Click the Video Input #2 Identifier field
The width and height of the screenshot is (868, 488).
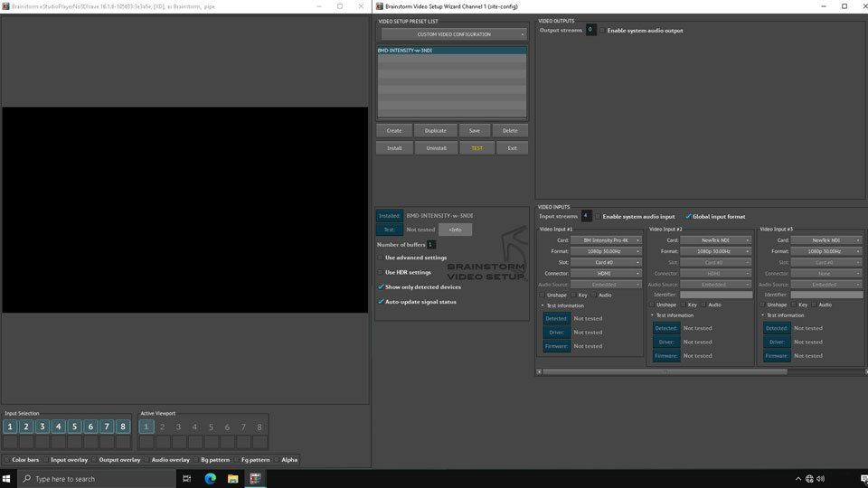click(x=715, y=295)
